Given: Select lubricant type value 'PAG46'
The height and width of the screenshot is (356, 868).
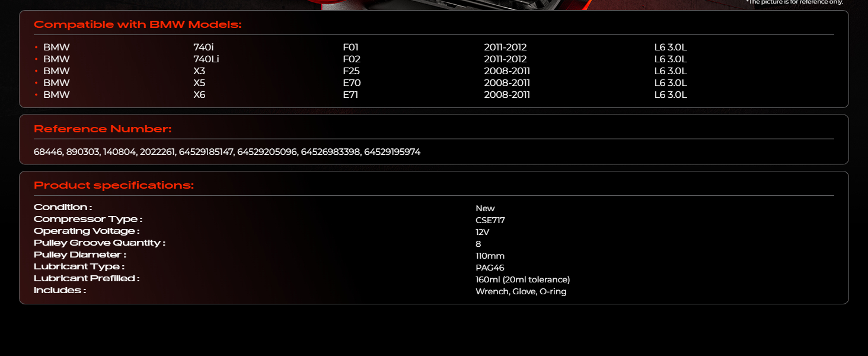Looking at the screenshot, I should [490, 268].
